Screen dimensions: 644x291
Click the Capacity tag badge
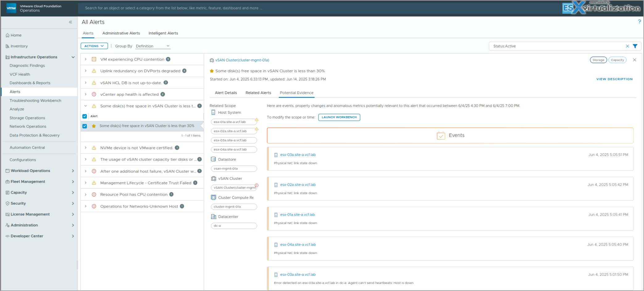pos(617,60)
